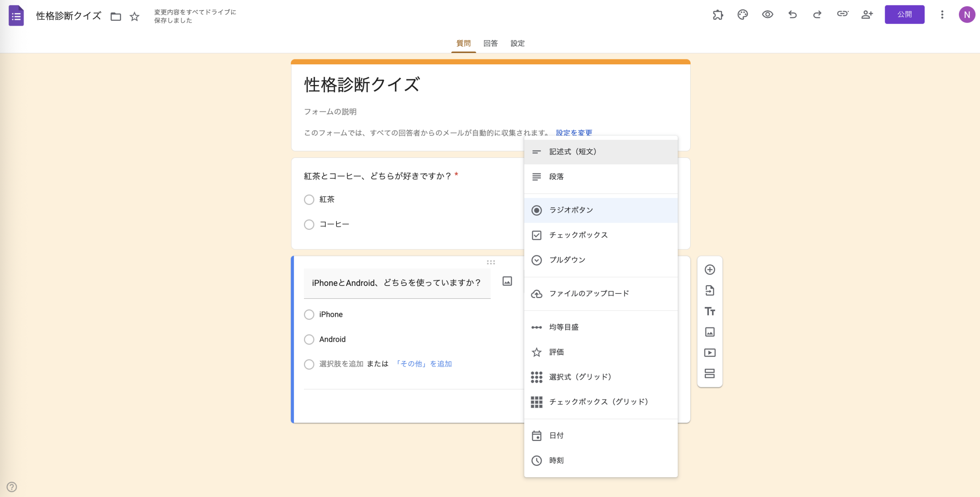The width and height of the screenshot is (980, 497).
Task: Choose 日付 from the question type dropdown
Action: point(555,435)
